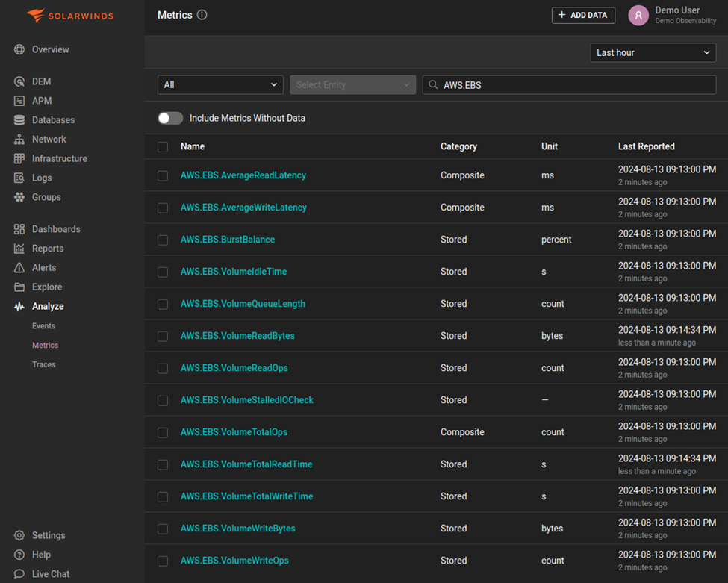The width and height of the screenshot is (728, 583).
Task: Click Demo User account name
Action: click(x=677, y=10)
